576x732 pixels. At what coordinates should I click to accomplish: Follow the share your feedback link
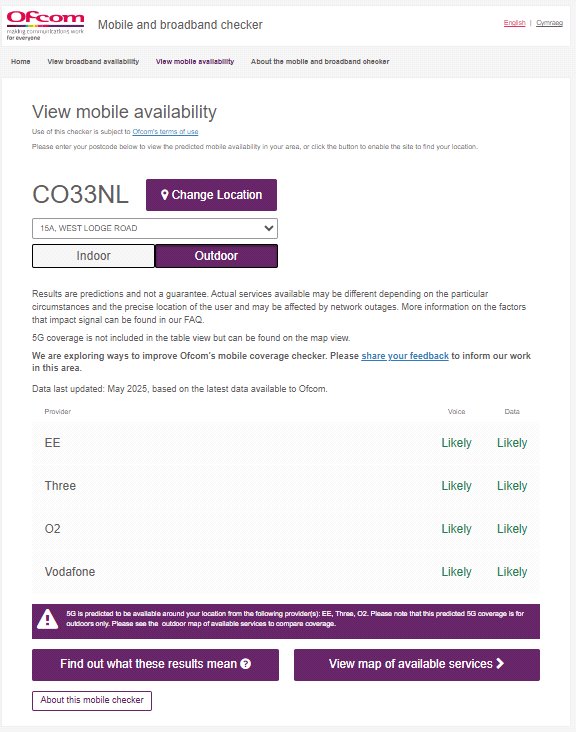click(405, 356)
